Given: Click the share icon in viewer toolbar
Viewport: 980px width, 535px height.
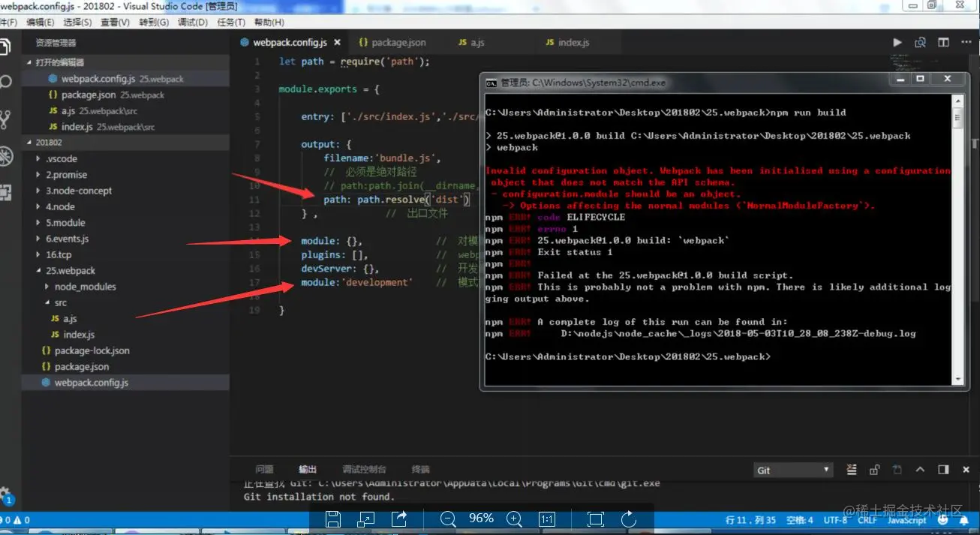Looking at the screenshot, I should (399, 518).
